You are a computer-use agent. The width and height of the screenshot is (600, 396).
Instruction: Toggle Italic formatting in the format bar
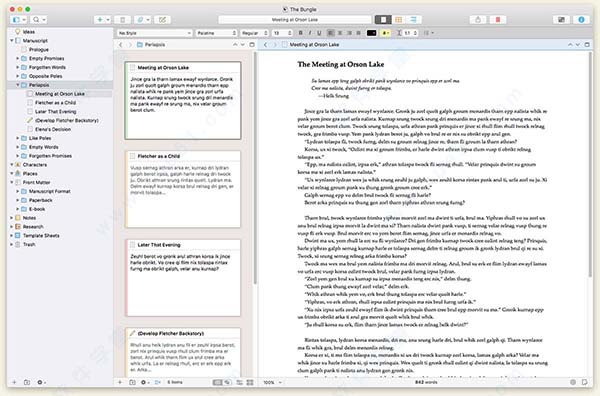(x=310, y=33)
